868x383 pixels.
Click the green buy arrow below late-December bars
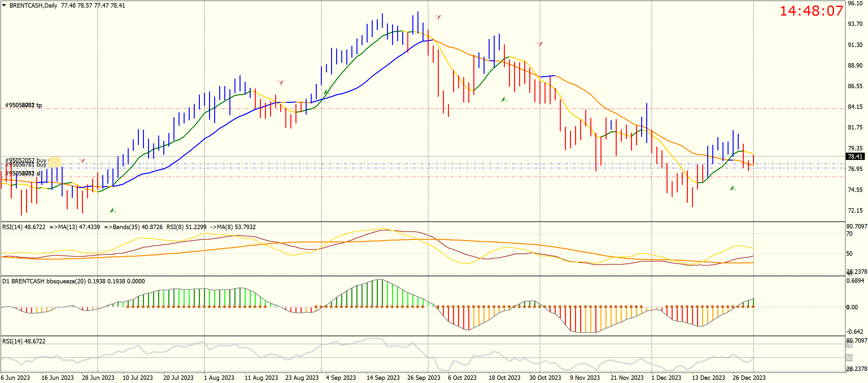coord(733,188)
